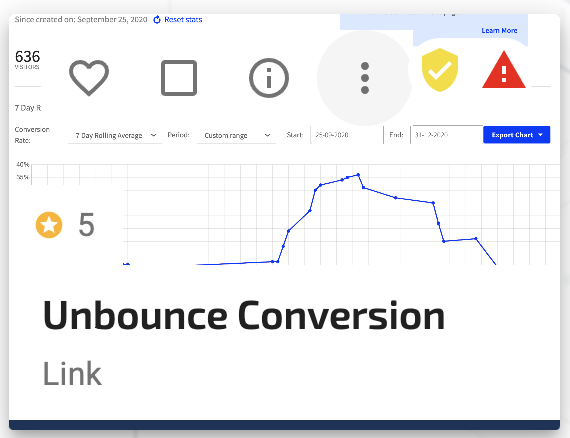This screenshot has height=438, width=570.
Task: Open the three-dot more options menu
Action: coord(365,78)
